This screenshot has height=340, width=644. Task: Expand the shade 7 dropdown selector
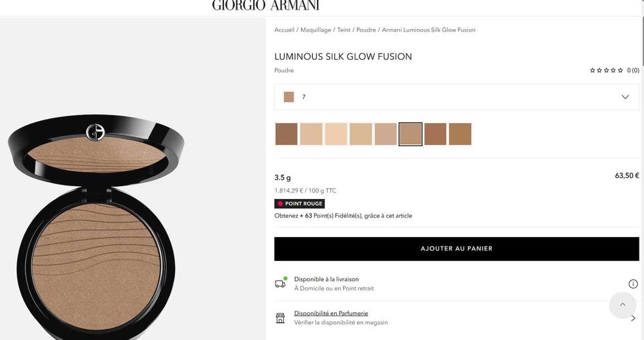tap(457, 97)
